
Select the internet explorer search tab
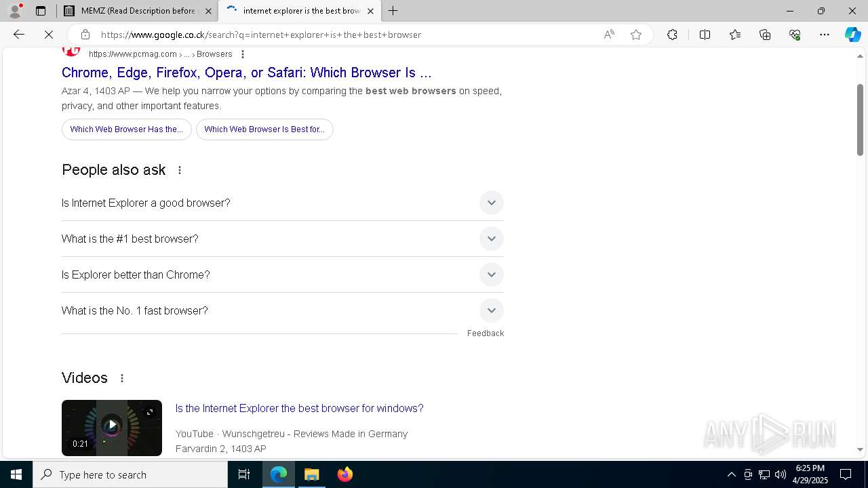click(301, 11)
